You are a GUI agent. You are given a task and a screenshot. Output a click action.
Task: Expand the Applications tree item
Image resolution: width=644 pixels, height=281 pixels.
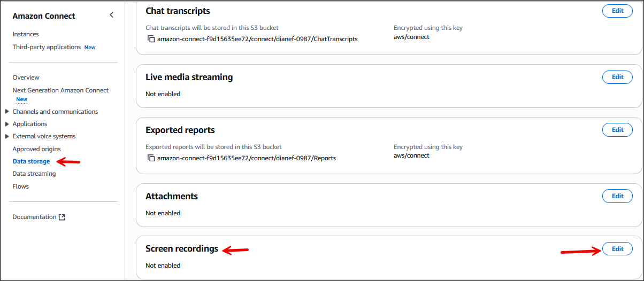6,124
